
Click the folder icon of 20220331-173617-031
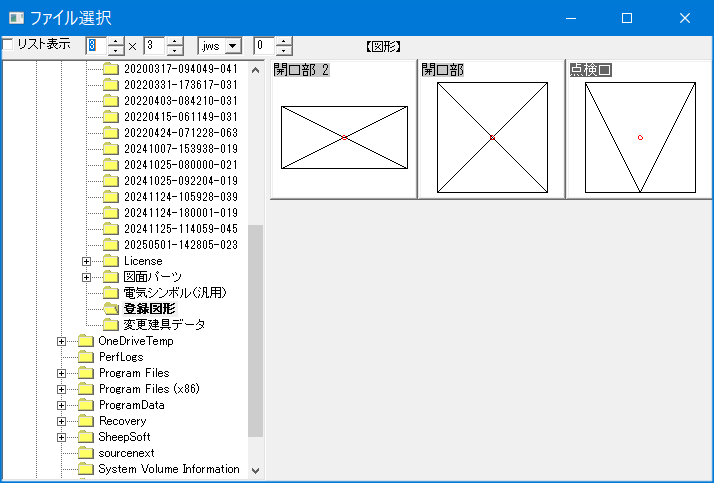pyautogui.click(x=111, y=85)
